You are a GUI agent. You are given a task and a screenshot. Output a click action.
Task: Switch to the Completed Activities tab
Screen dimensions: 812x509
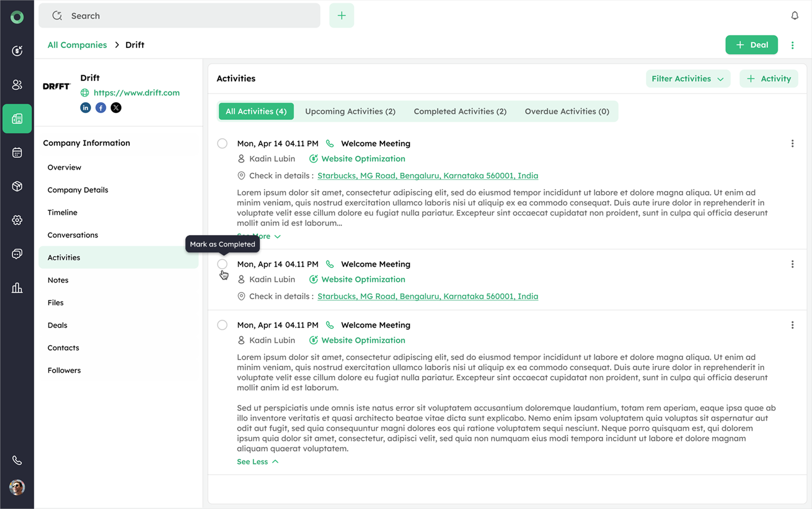click(460, 111)
